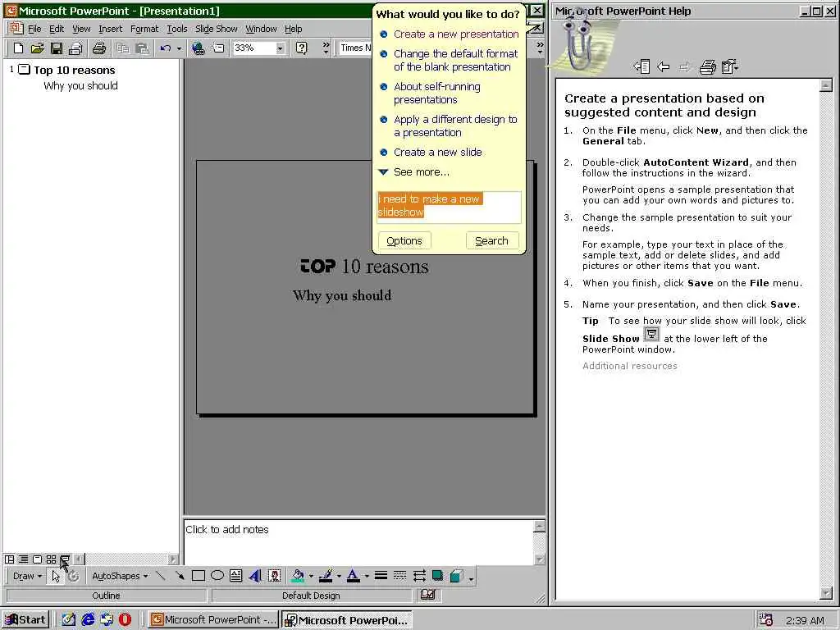
Task: Click the assistant Options button
Action: (404, 240)
